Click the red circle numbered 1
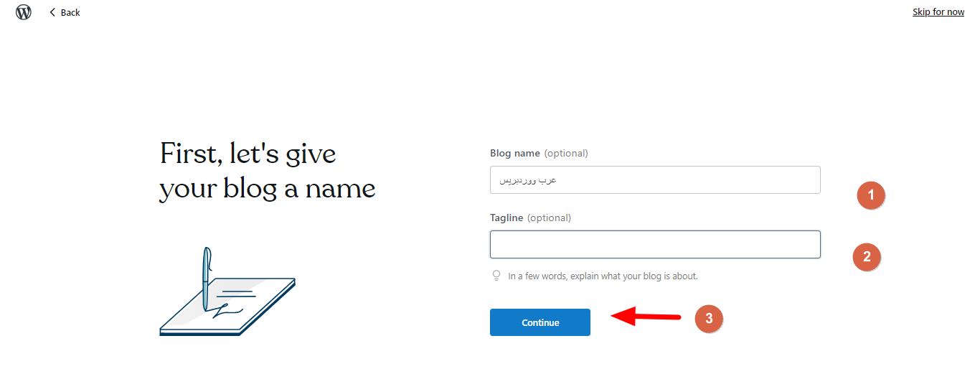Viewport: 980px width, 369px height. click(x=871, y=195)
